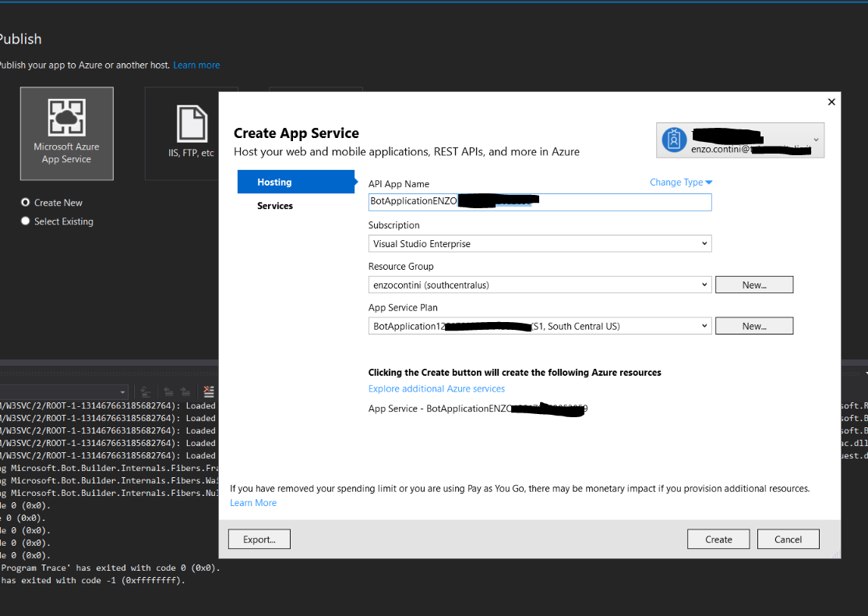Viewport: 868px width, 616px height.
Task: Click the Create button
Action: [x=718, y=540]
